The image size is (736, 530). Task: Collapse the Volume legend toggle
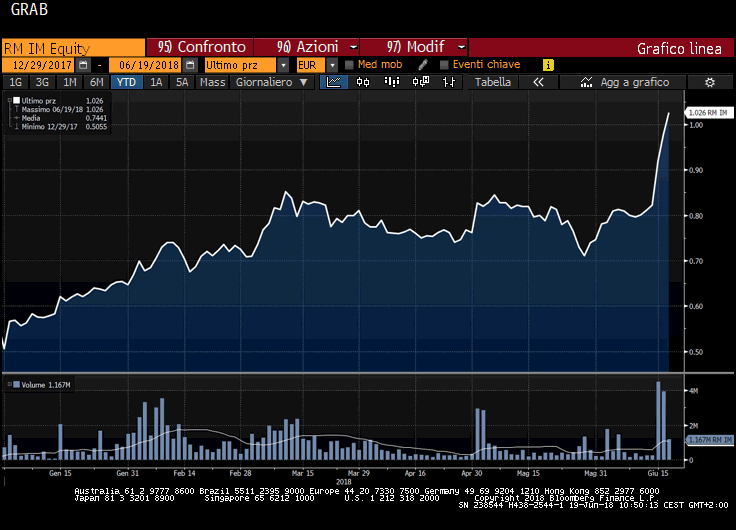pos(9,384)
